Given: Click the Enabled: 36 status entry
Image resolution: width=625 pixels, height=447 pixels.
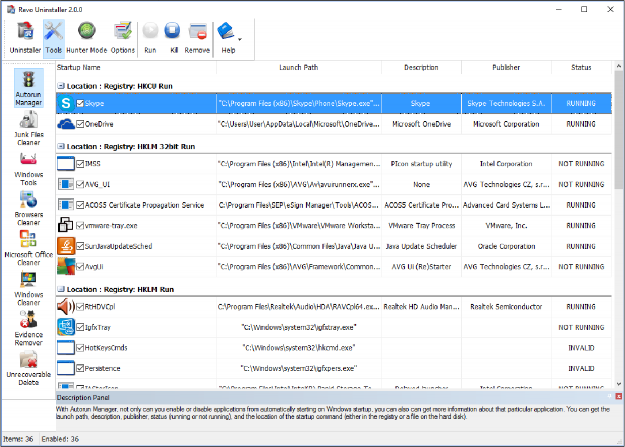Looking at the screenshot, I should click(60, 439).
